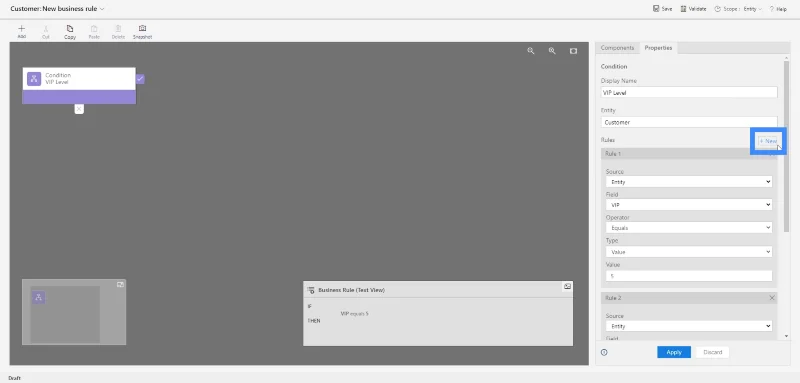Open Rule 1 Source dropdown

689,182
